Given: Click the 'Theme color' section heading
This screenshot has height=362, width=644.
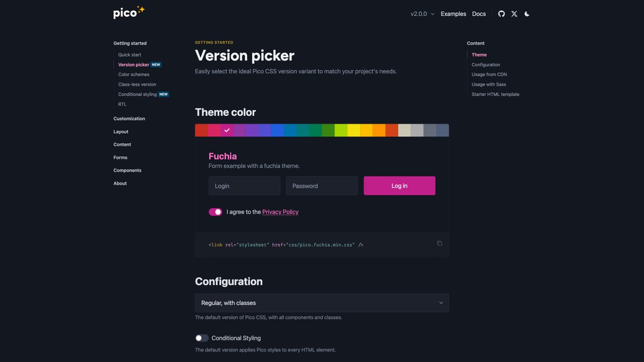Looking at the screenshot, I should tap(225, 112).
